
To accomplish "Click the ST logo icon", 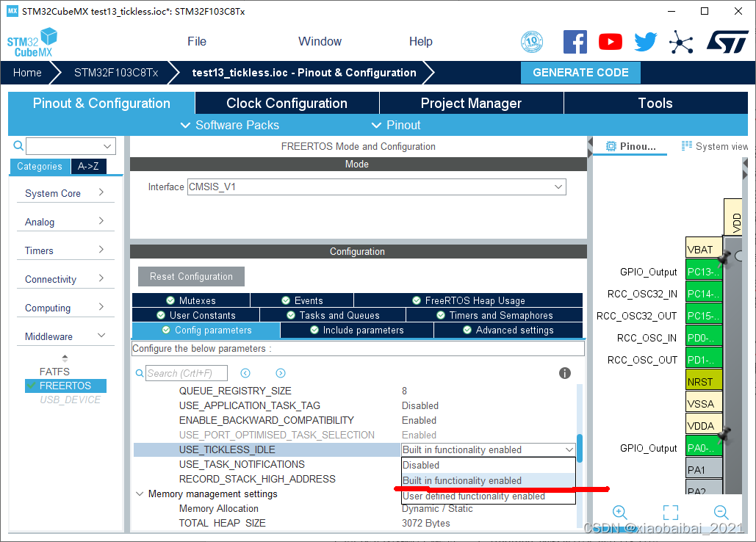I will coord(727,42).
